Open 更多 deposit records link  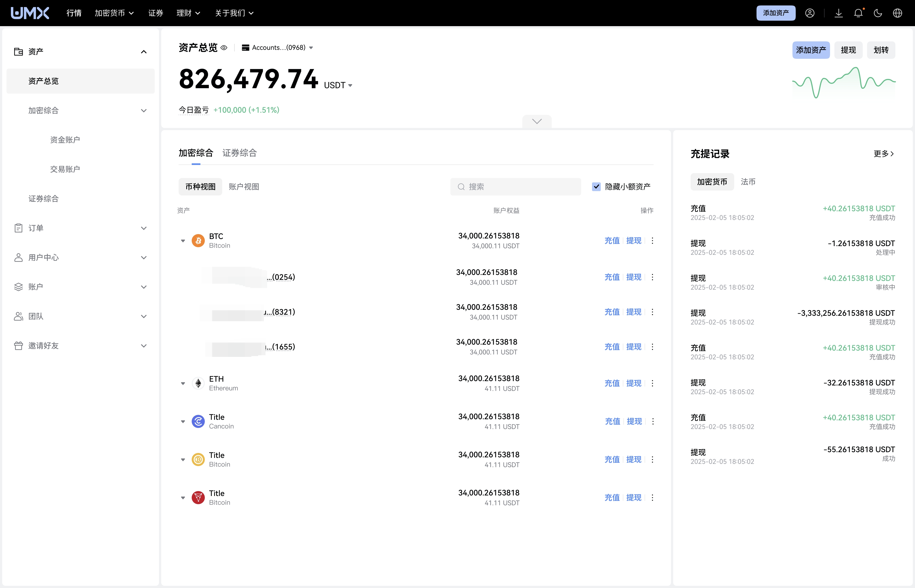click(884, 154)
